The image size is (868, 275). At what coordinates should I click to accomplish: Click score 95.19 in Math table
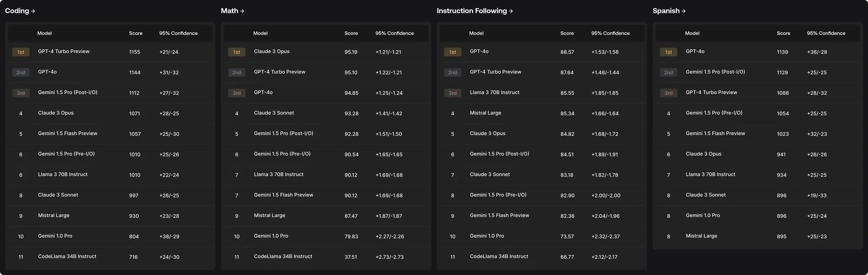351,52
